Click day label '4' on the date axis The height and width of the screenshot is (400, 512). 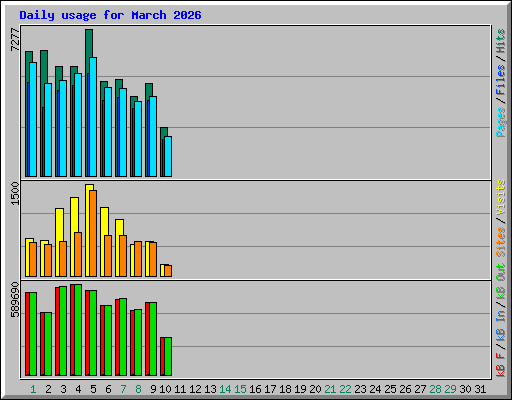[78, 389]
